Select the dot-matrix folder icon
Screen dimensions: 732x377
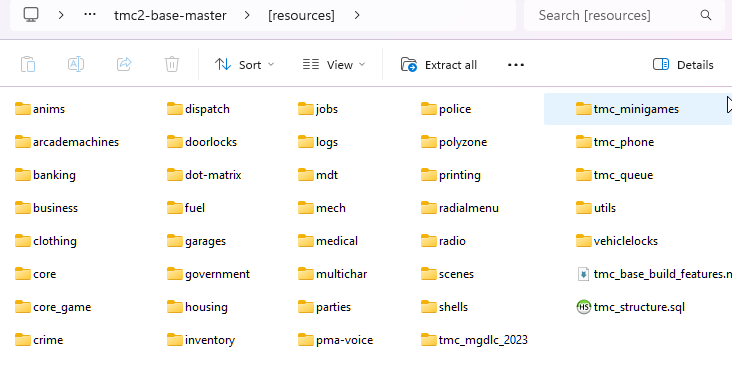[x=175, y=175]
